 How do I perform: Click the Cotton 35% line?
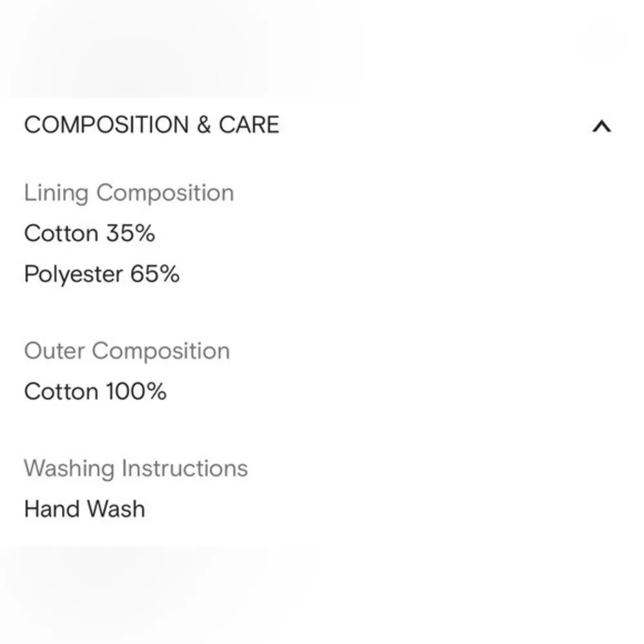pyautogui.click(x=90, y=233)
